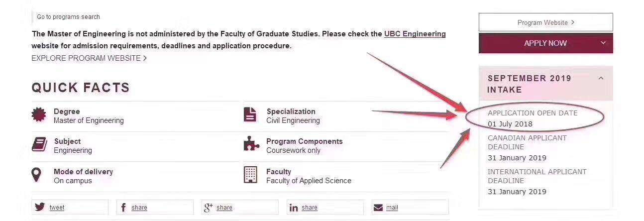The width and height of the screenshot is (644, 221).
Task: Collapse the September 2019 Intake panel
Action: (601, 78)
